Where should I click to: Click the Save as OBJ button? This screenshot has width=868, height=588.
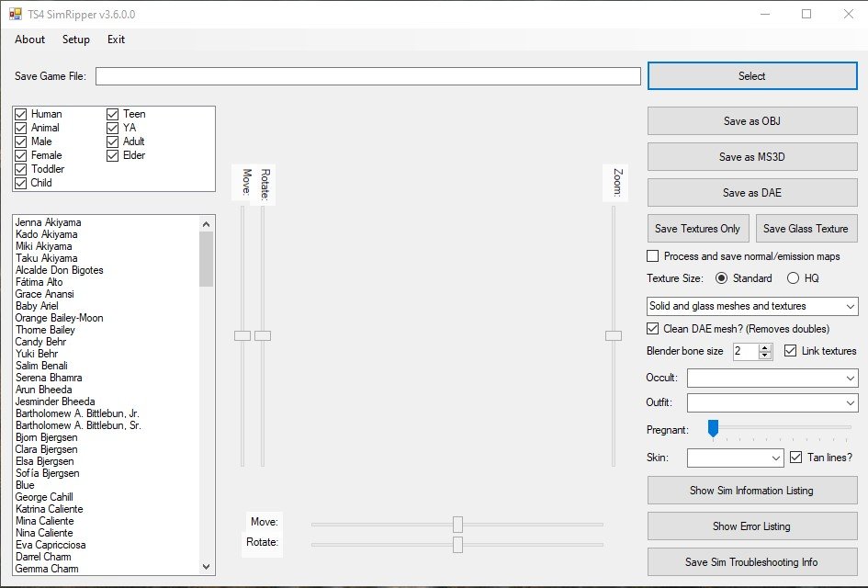(751, 121)
